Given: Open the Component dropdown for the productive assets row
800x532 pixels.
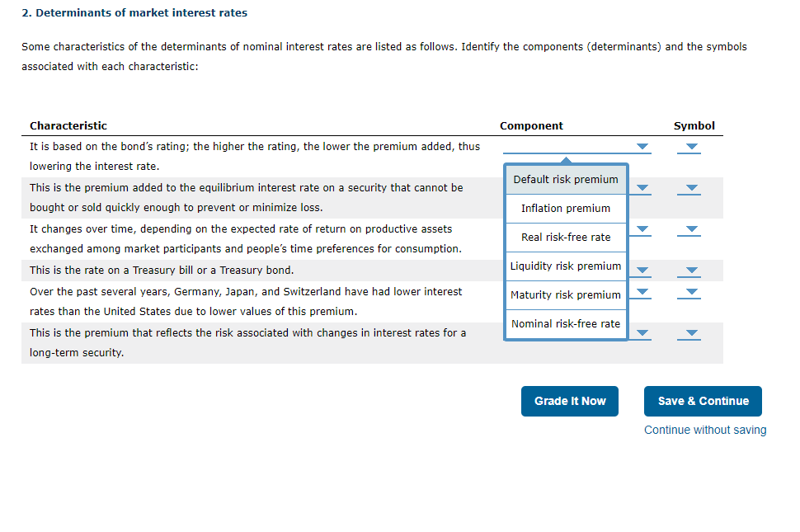Looking at the screenshot, I should (641, 228).
